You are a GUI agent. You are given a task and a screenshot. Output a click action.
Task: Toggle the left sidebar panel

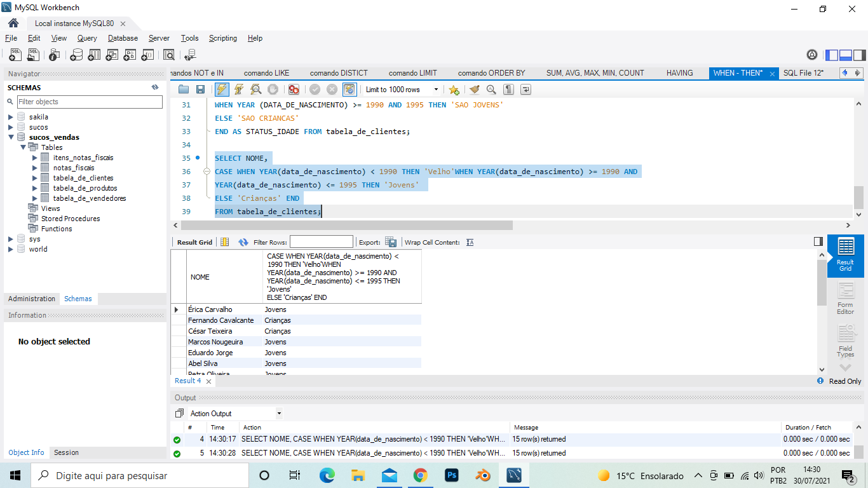point(832,55)
